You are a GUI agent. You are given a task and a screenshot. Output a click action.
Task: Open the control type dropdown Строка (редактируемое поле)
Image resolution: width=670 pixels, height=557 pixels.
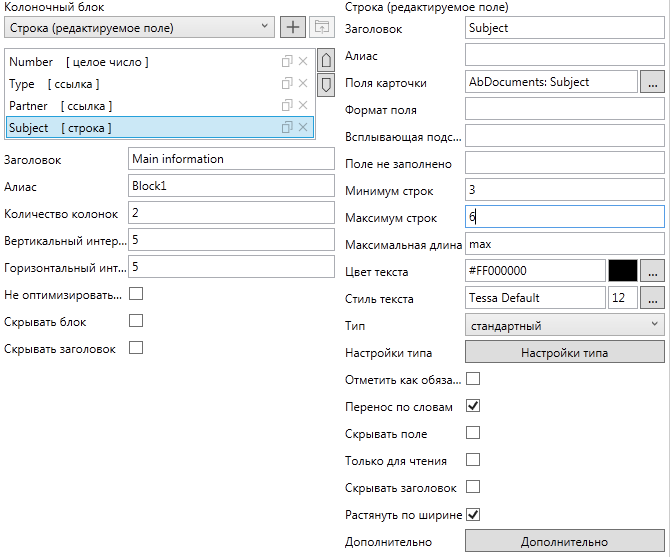coord(139,26)
